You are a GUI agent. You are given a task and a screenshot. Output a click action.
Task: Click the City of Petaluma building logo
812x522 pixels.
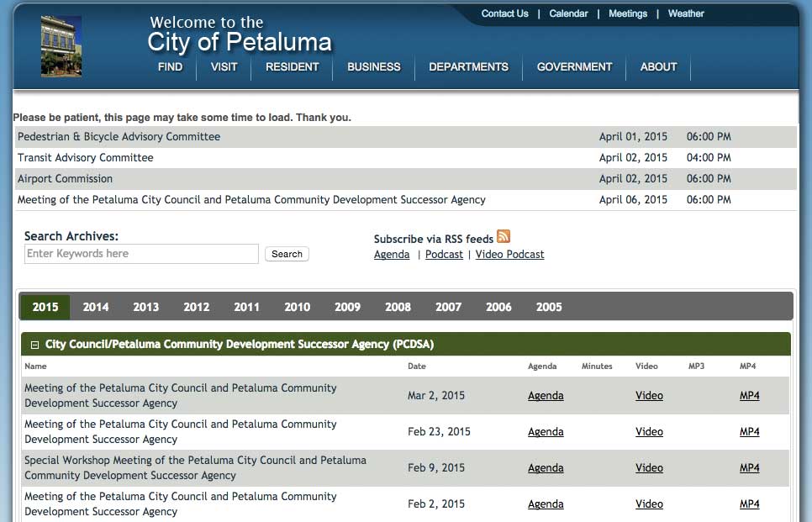[x=61, y=46]
